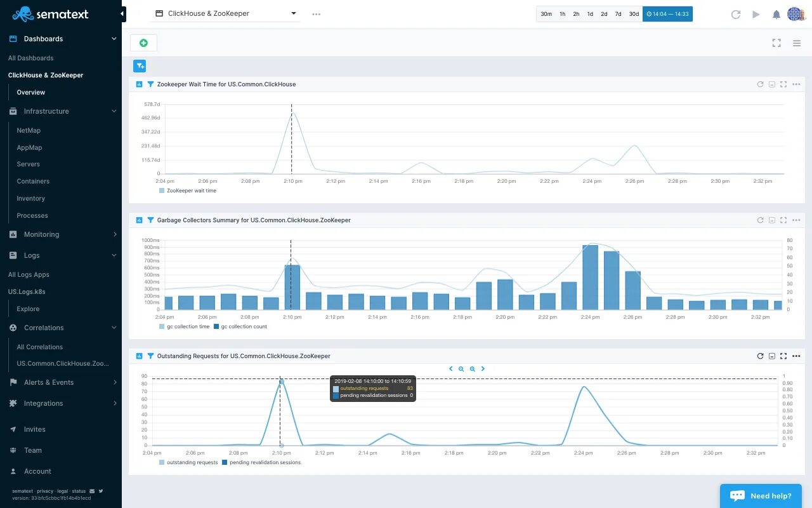Open Outstanding Requests panel more options
Screen dimensions: 812x508
tap(796, 356)
